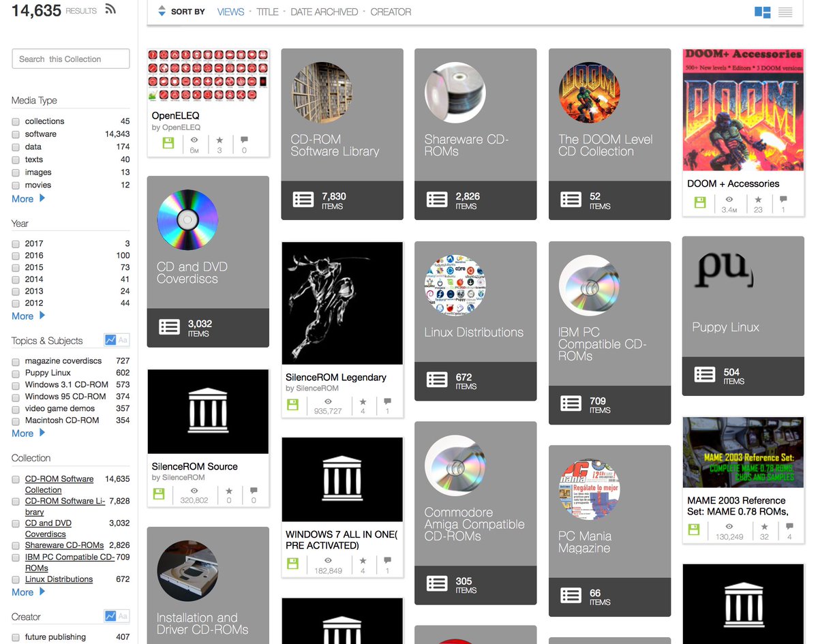This screenshot has width=818, height=644.
Task: Click the floppy disk icon on OpenELEQ card
Action: [x=168, y=143]
